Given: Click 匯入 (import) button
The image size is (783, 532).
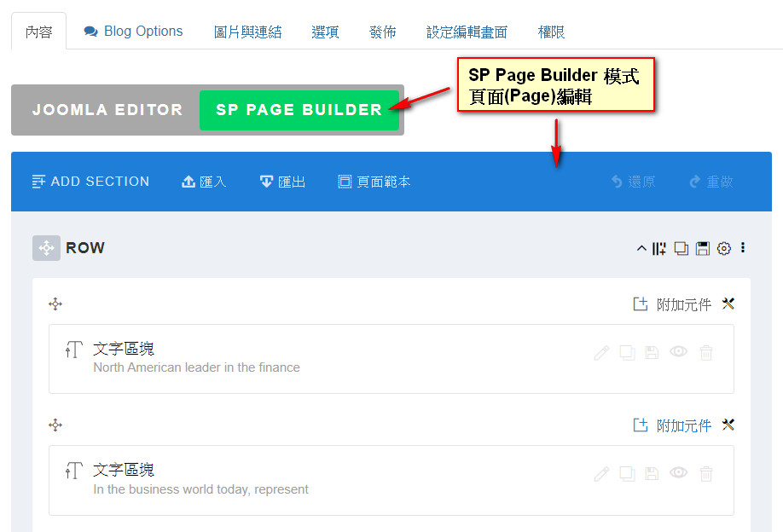Looking at the screenshot, I should [204, 182].
